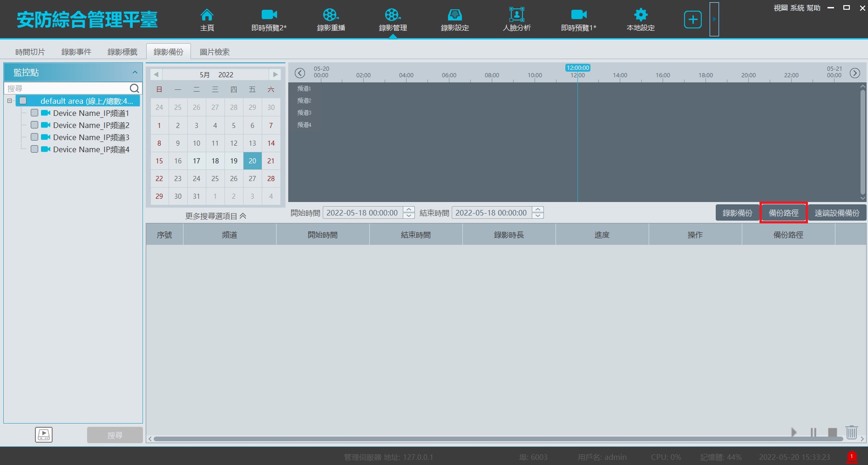Click the playback icon below device tree

point(44,435)
